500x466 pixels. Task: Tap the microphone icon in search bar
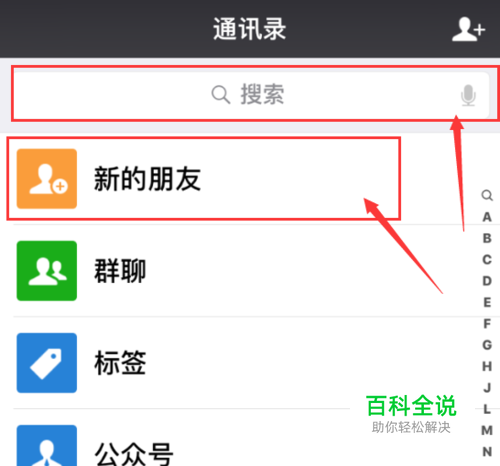[x=468, y=95]
